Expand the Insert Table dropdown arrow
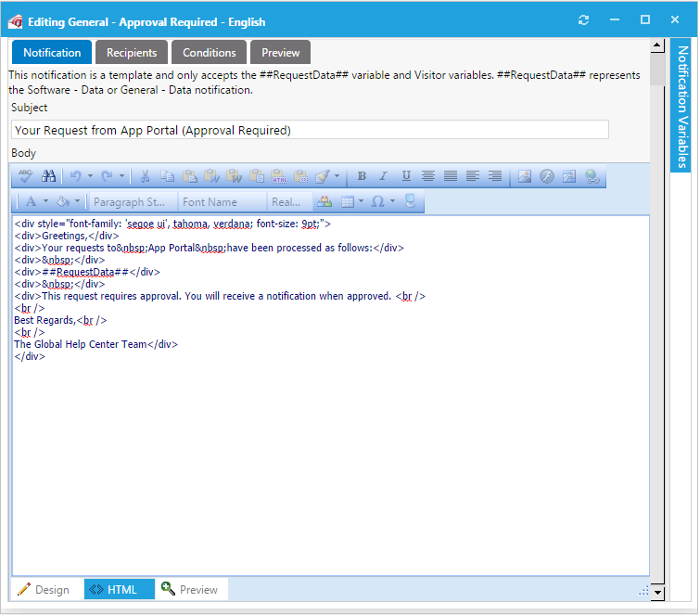 coord(361,201)
